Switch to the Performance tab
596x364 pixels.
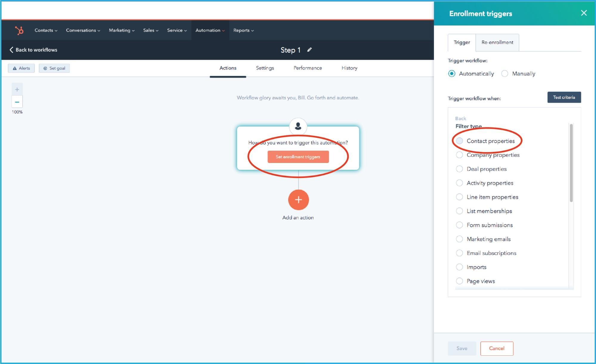[308, 68]
